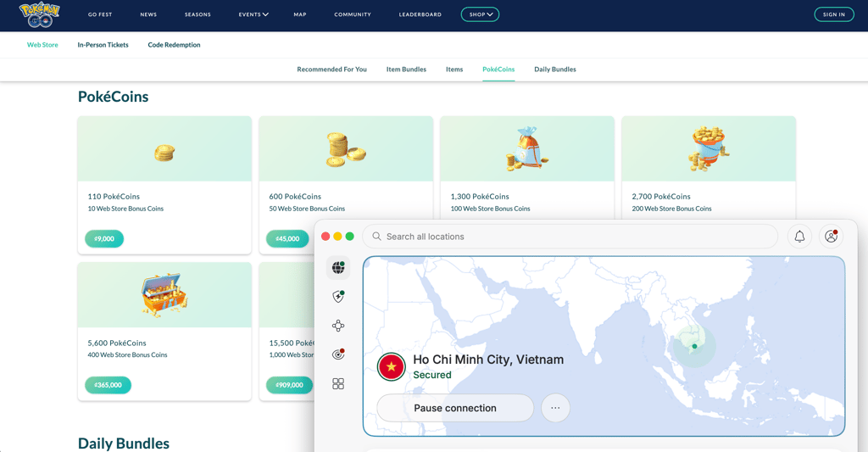This screenshot has height=452, width=868.
Task: Focus the Search all locations field
Action: [x=570, y=237]
